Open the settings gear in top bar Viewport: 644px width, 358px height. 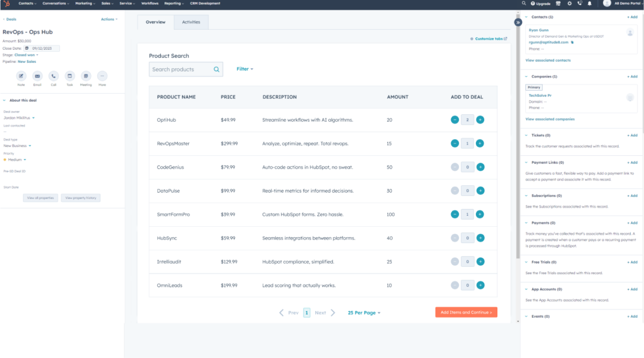pos(569,3)
